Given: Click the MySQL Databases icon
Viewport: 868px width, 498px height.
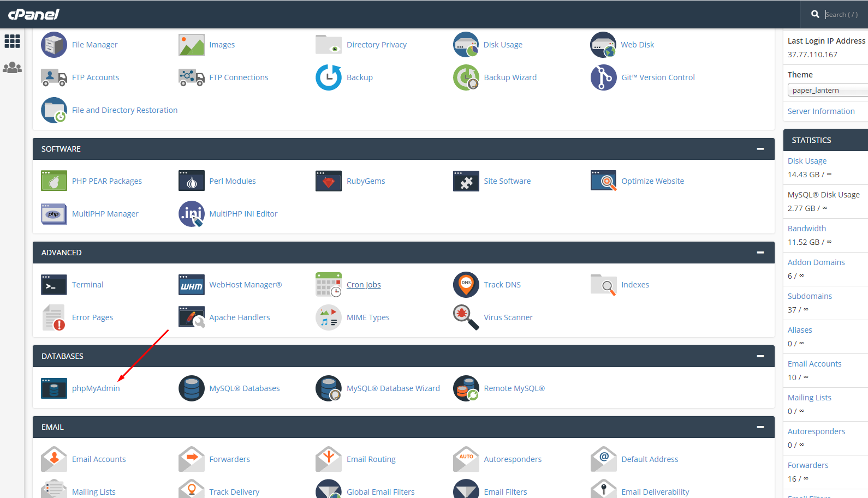Looking at the screenshot, I should [192, 388].
